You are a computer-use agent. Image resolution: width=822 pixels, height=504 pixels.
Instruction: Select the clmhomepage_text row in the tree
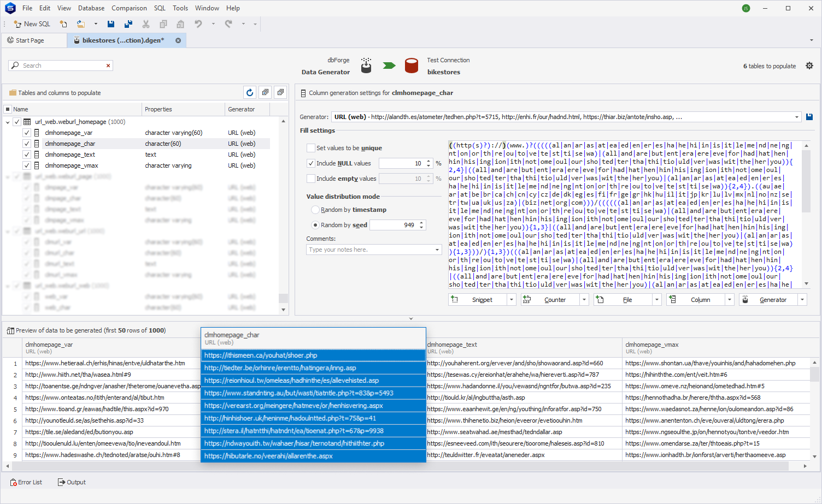(137, 155)
